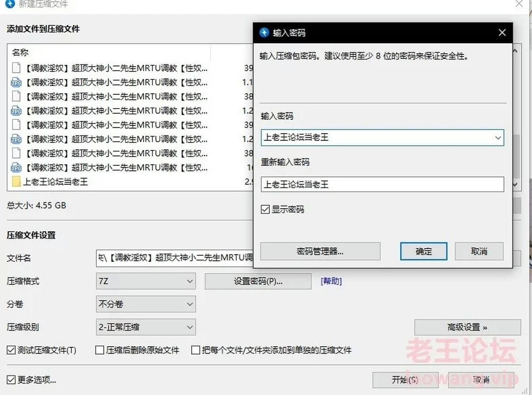Click the 帮助 link beside 设置密码

[x=331, y=281]
